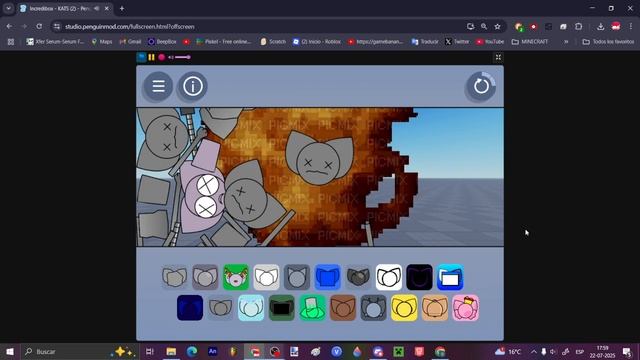The height and width of the screenshot is (360, 640).
Task: Select the dark gray heart-shaped cat icon
Action: pos(358,277)
